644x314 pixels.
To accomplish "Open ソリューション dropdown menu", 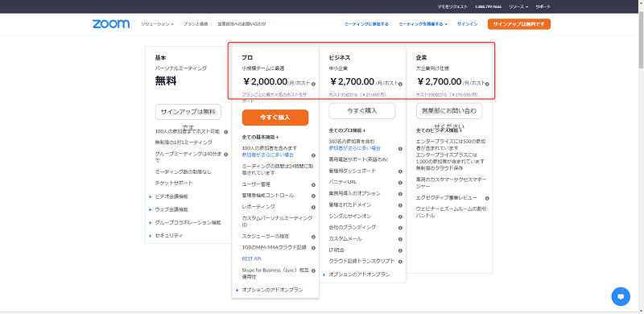I will pos(157,24).
